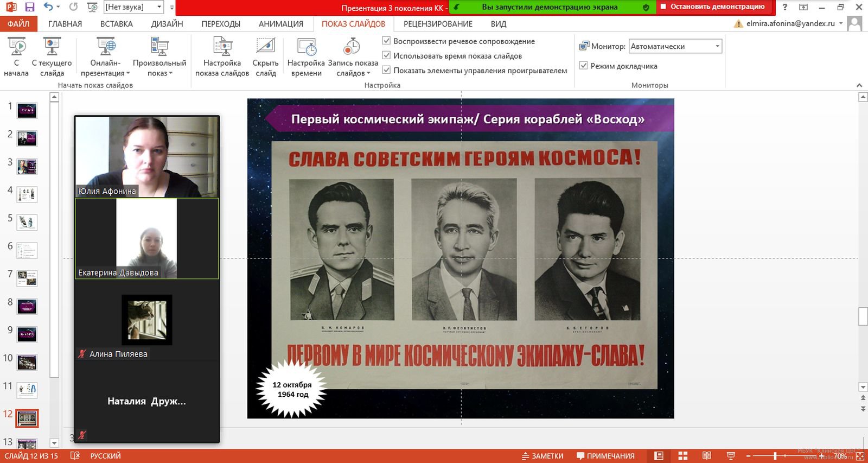Click the Redo arrow in quick access toolbar
The height and width of the screenshot is (463, 868).
(74, 7)
